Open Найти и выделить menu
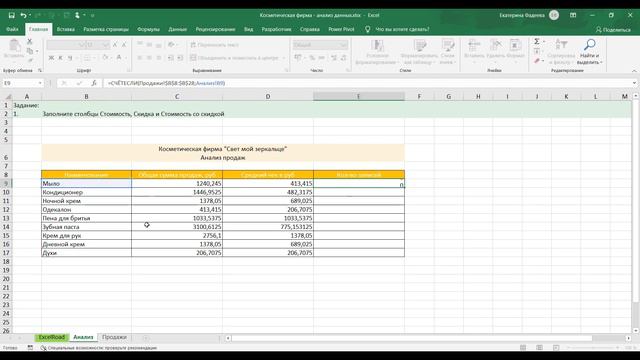The width and height of the screenshot is (640, 360). [x=589, y=52]
